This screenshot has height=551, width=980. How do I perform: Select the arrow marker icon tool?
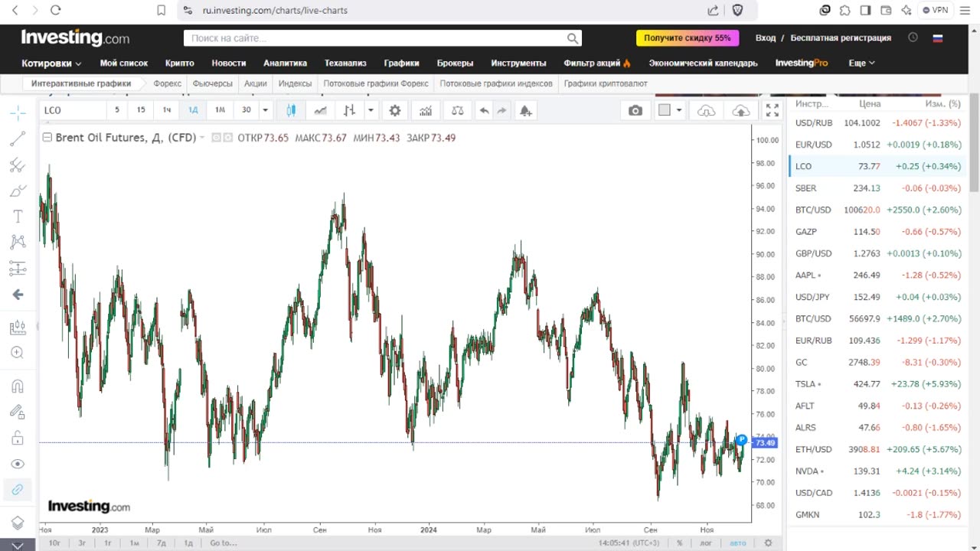click(x=18, y=295)
